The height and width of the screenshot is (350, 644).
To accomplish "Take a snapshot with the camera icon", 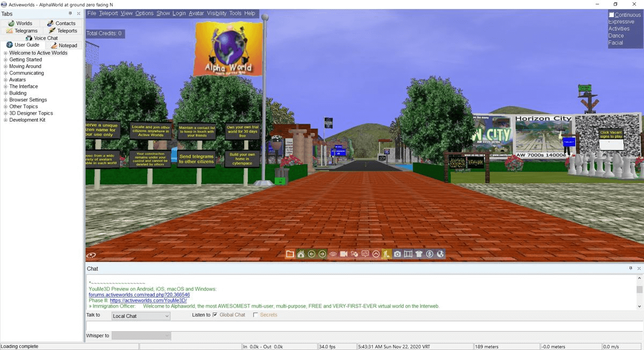I will pyautogui.click(x=398, y=254).
